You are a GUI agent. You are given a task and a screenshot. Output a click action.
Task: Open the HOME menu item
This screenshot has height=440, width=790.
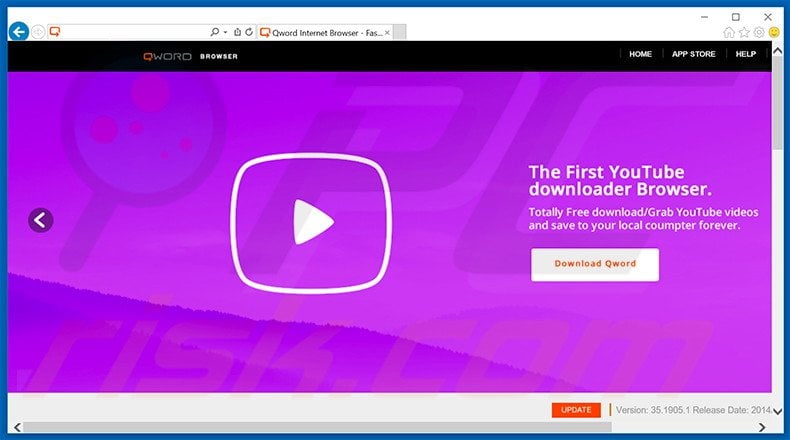(x=640, y=54)
